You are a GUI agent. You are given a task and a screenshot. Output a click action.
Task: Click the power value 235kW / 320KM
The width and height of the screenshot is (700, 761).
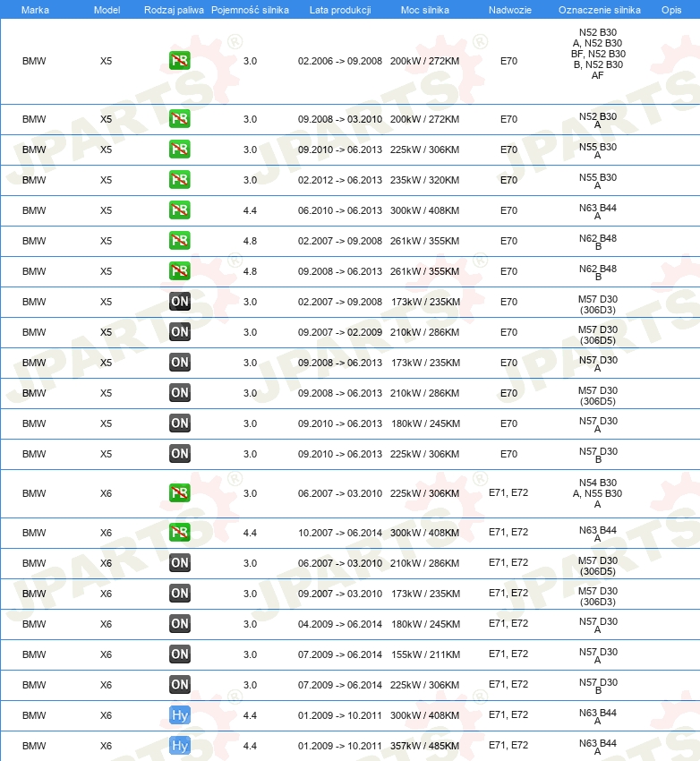pyautogui.click(x=424, y=180)
